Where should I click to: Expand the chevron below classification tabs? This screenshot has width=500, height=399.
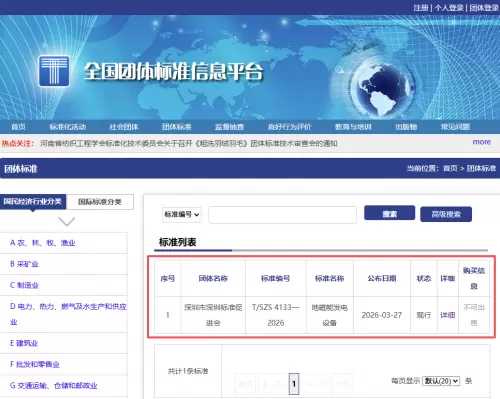(66, 222)
